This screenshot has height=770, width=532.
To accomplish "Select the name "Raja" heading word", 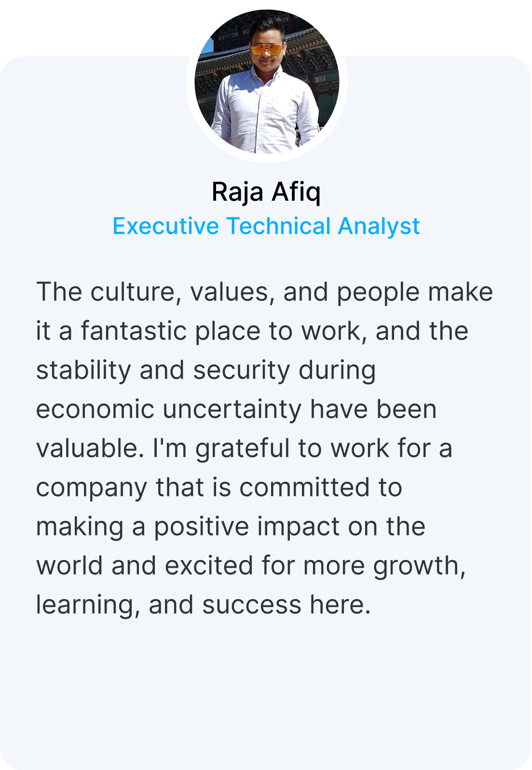I will coord(238,192).
